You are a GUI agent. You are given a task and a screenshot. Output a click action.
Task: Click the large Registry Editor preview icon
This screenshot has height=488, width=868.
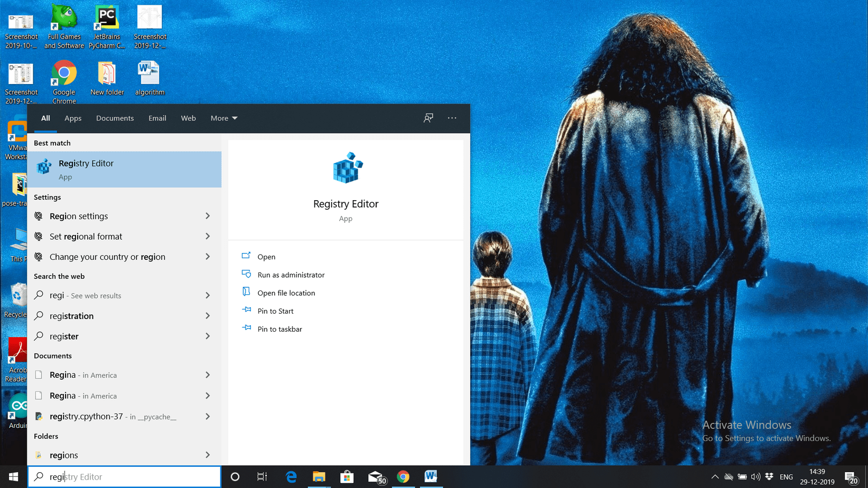tap(347, 168)
